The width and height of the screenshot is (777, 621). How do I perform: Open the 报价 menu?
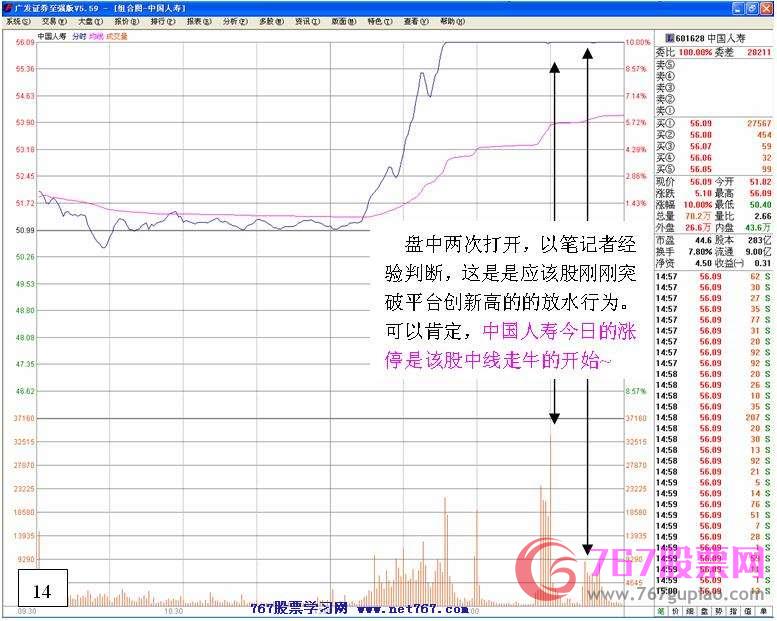point(127,22)
